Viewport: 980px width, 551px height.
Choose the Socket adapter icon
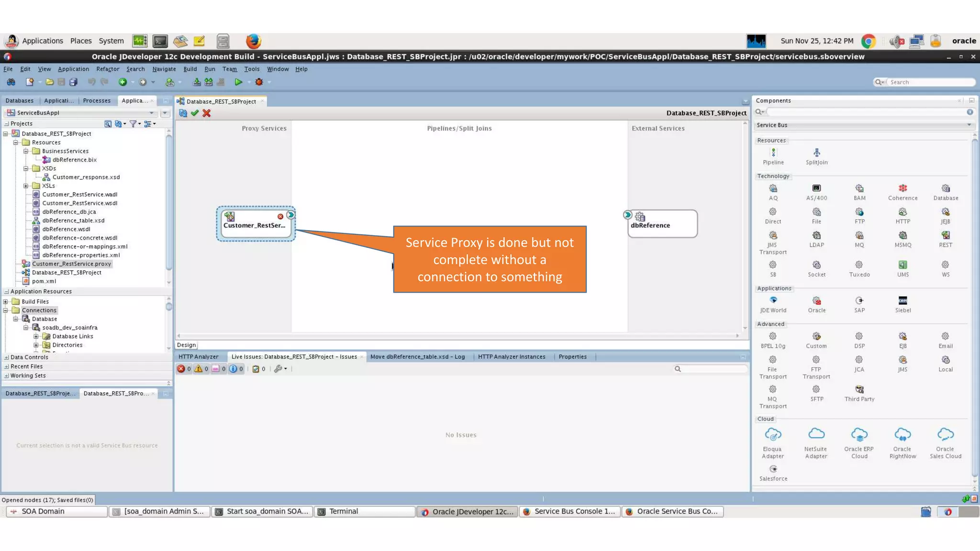816,265
